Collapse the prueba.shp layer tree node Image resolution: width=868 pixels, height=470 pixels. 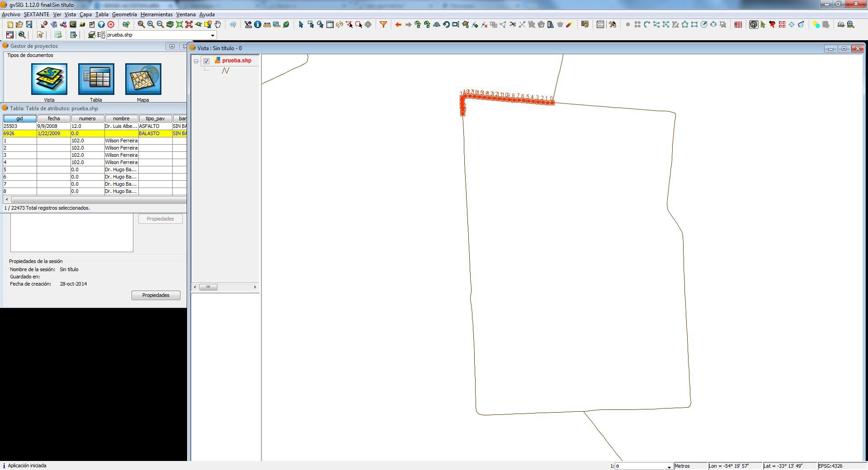point(196,61)
